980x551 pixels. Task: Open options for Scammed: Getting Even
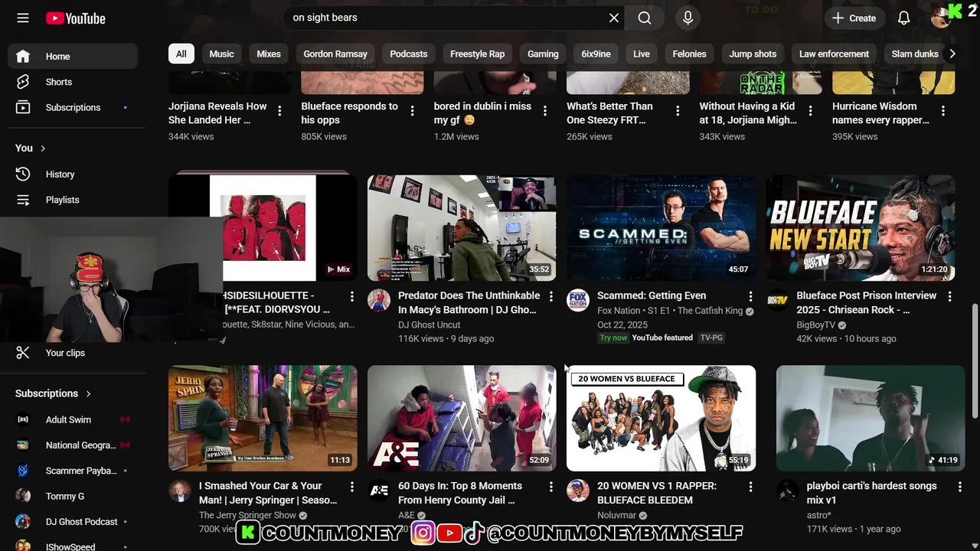[x=750, y=296]
